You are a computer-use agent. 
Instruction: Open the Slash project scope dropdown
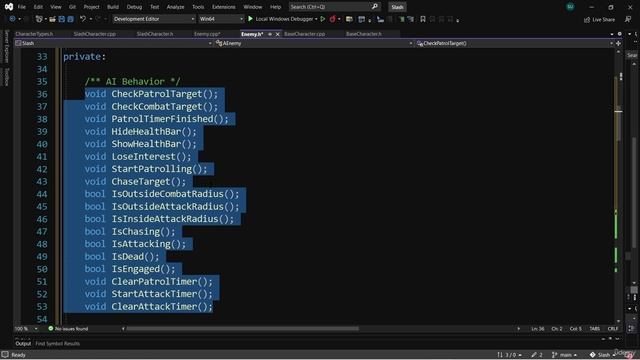click(x=113, y=43)
